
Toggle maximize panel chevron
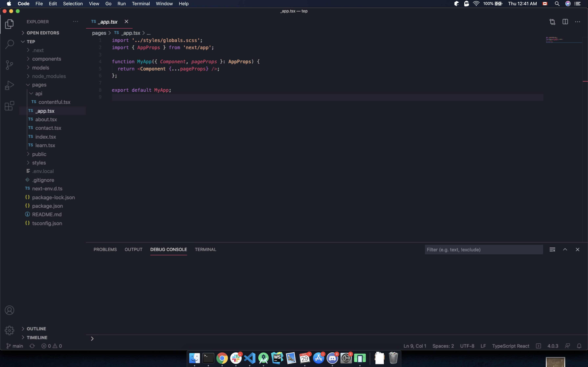(x=565, y=249)
